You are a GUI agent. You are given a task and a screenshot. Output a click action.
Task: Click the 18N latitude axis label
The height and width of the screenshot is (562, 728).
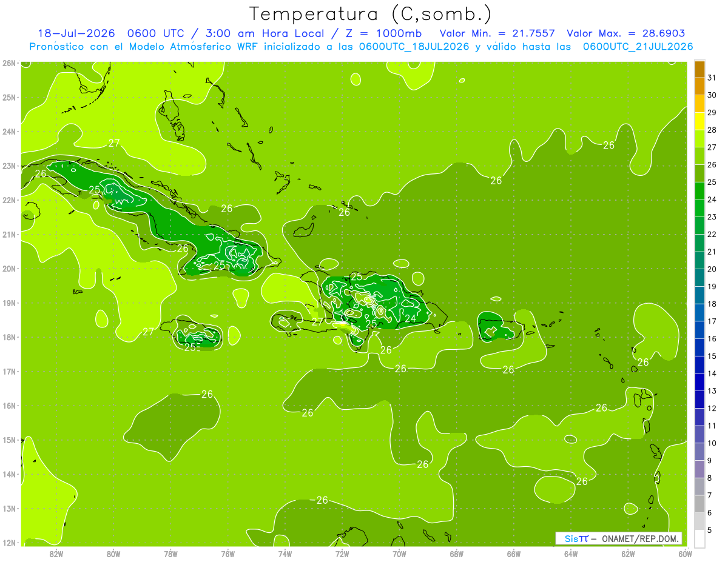pyautogui.click(x=8, y=337)
